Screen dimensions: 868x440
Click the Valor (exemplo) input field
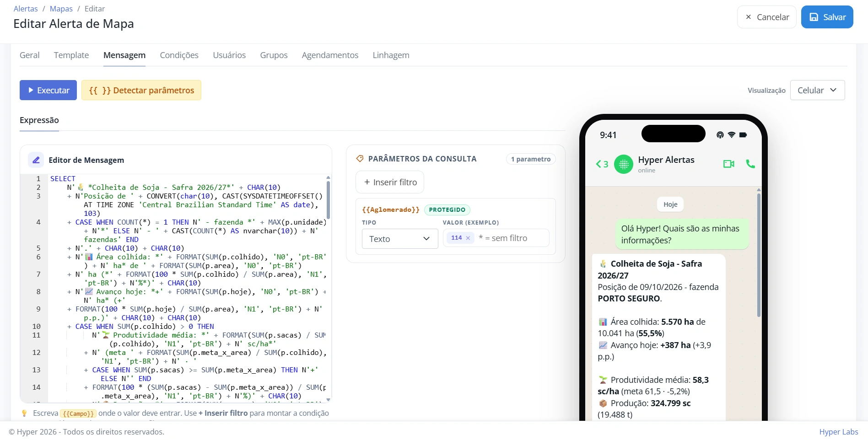pos(496,238)
